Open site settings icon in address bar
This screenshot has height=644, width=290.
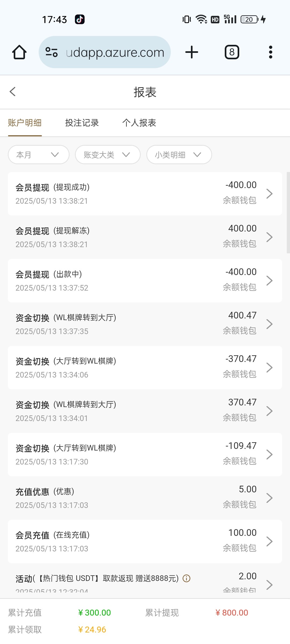point(52,52)
